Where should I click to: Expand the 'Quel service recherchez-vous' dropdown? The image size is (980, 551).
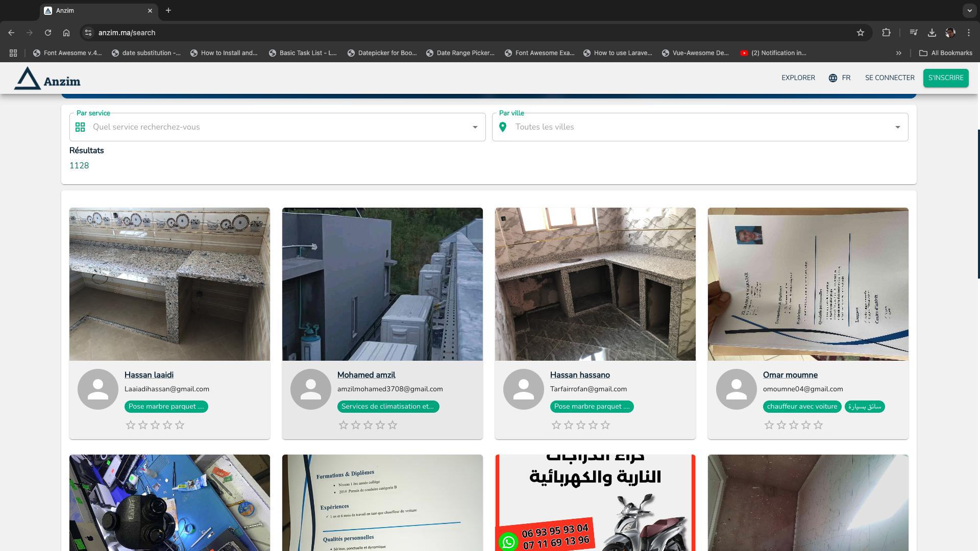(x=475, y=127)
